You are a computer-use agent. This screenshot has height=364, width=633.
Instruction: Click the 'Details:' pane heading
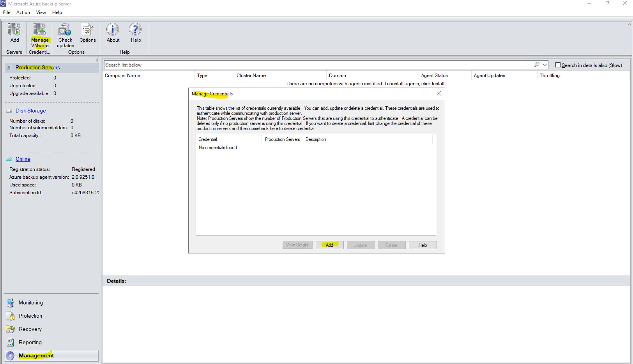point(116,281)
